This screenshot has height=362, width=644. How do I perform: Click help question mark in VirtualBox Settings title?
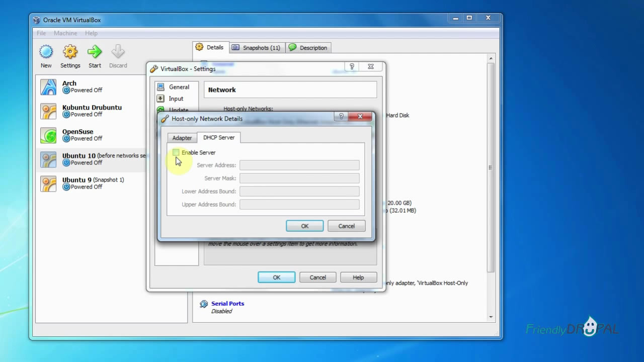(352, 66)
